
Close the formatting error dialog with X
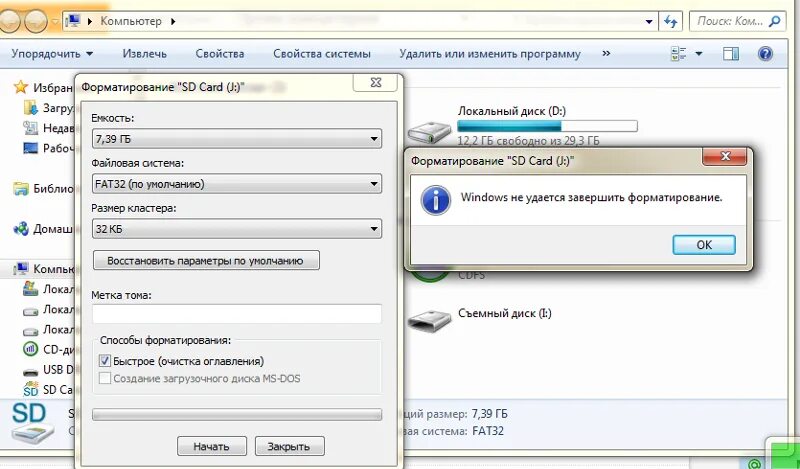pyautogui.click(x=724, y=156)
